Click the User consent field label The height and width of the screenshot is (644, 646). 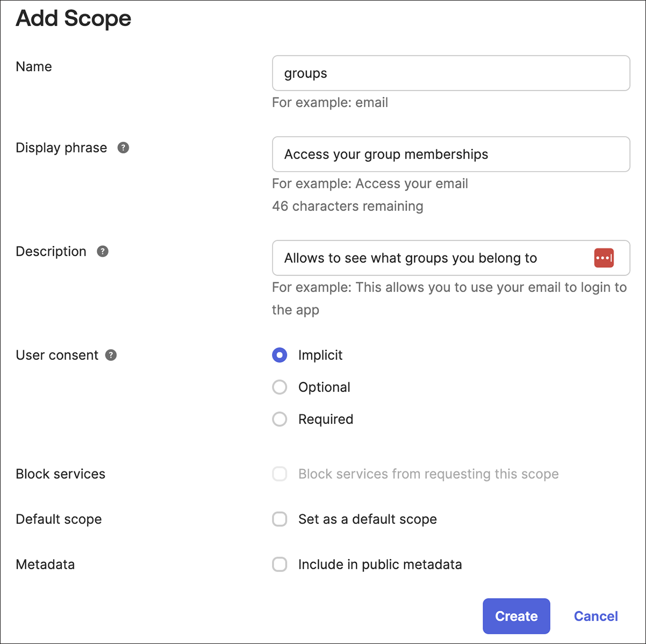(x=57, y=355)
